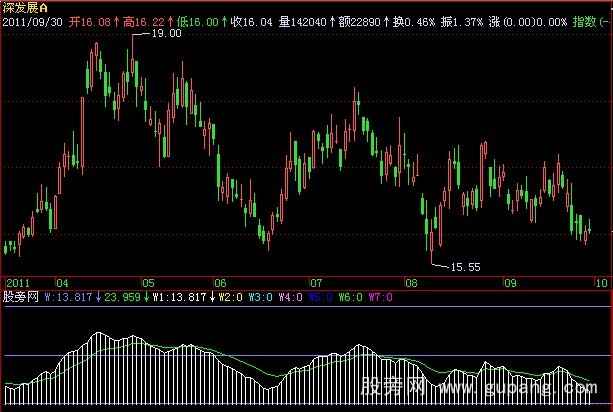The height and width of the screenshot is (412, 613).
Task: Select the 19.00 high price label
Action: (x=165, y=33)
